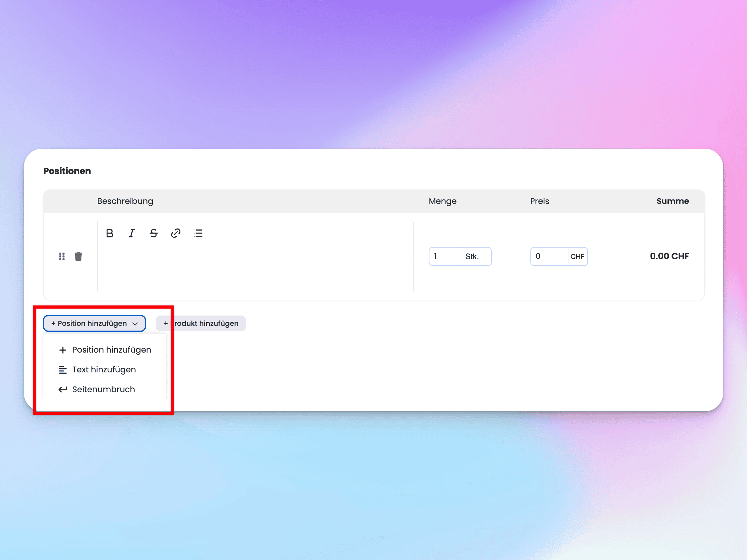Click inside the Beschreibung text area
Screen dimensions: 747x560
[255, 268]
